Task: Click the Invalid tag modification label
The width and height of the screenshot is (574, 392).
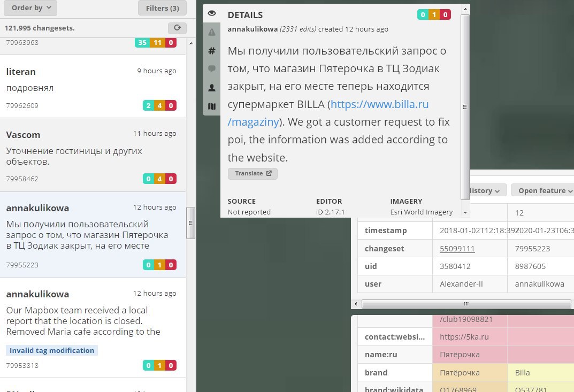Action: (x=51, y=350)
